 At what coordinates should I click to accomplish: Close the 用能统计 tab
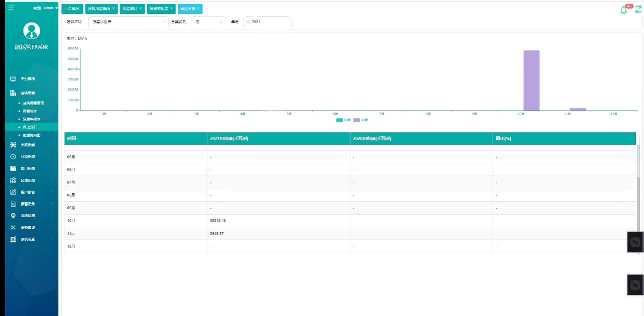141,8
